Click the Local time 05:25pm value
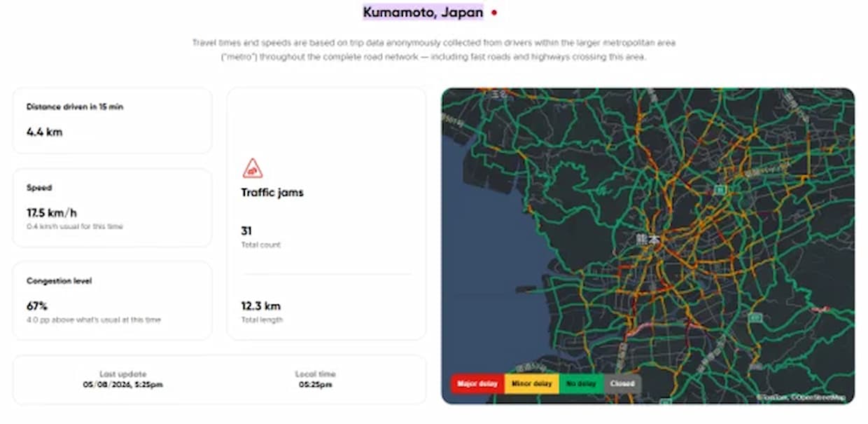Image resolution: width=868 pixels, height=424 pixels. point(315,385)
